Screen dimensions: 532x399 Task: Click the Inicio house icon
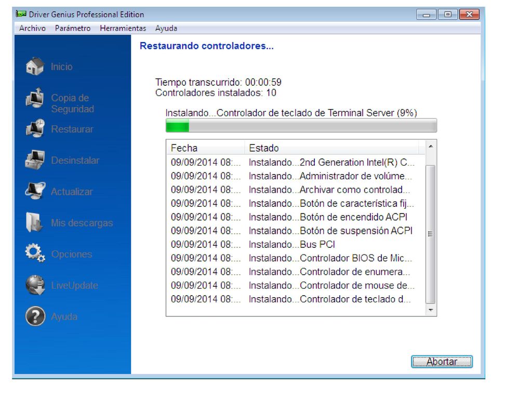pyautogui.click(x=35, y=66)
